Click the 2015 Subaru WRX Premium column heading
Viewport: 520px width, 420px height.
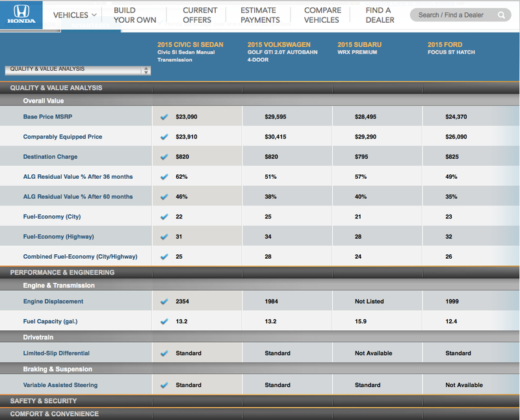[359, 48]
